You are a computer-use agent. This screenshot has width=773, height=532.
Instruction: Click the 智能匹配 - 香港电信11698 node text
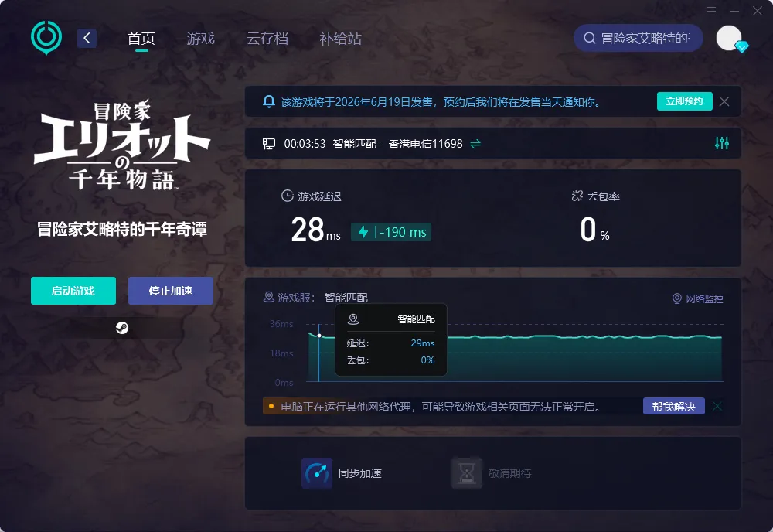397,144
